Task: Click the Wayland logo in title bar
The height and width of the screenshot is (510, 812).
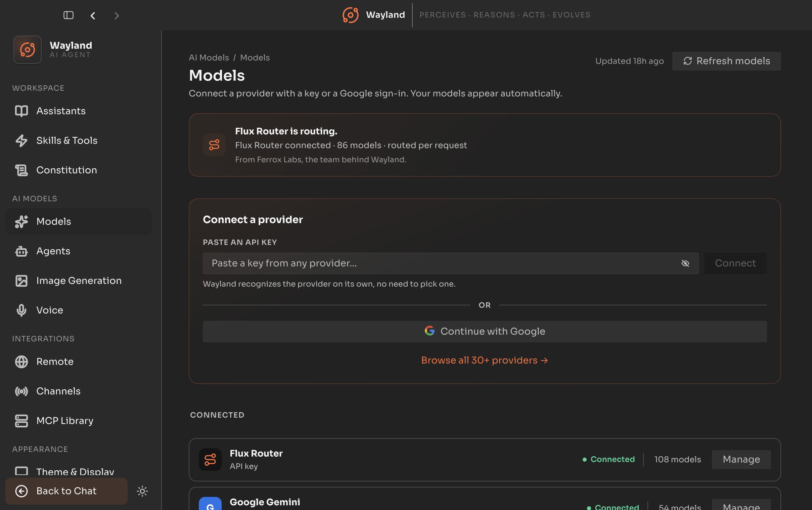Action: pos(350,15)
